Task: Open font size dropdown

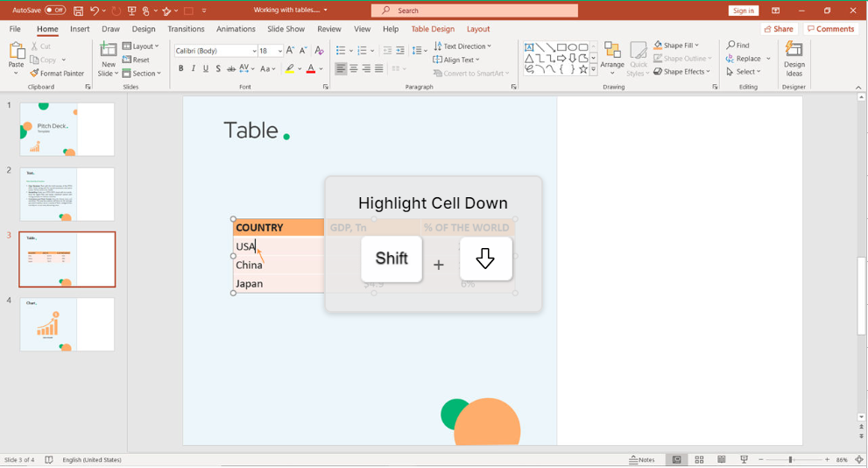Action: pos(280,51)
